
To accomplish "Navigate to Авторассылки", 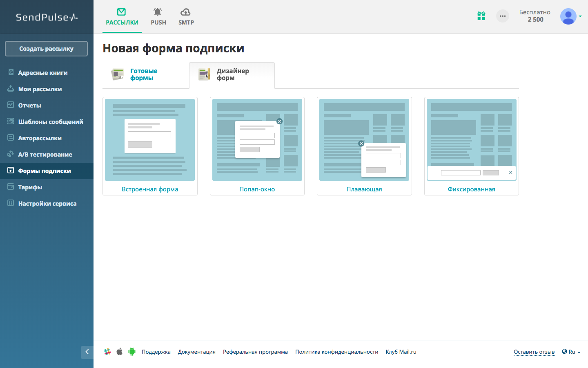I will (40, 138).
